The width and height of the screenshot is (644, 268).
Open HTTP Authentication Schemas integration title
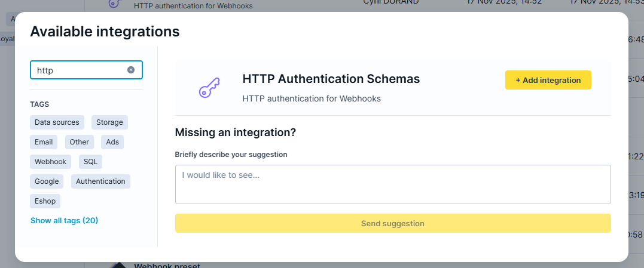coord(331,79)
